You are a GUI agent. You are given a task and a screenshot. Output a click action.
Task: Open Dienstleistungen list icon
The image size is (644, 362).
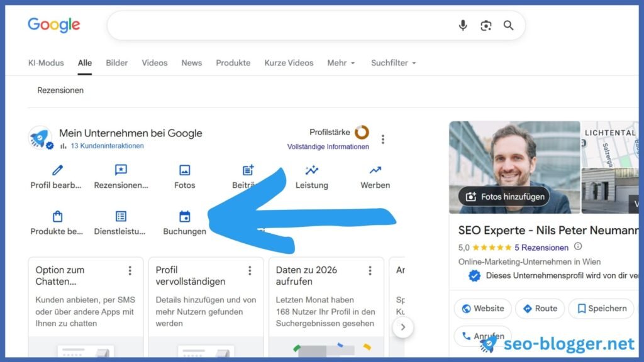tap(121, 216)
